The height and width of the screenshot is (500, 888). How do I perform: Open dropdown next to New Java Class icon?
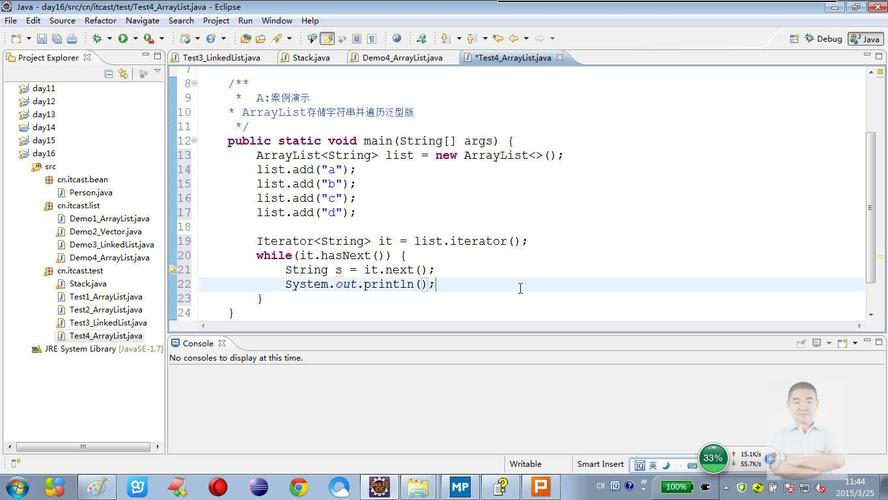pyautogui.click(x=224, y=39)
